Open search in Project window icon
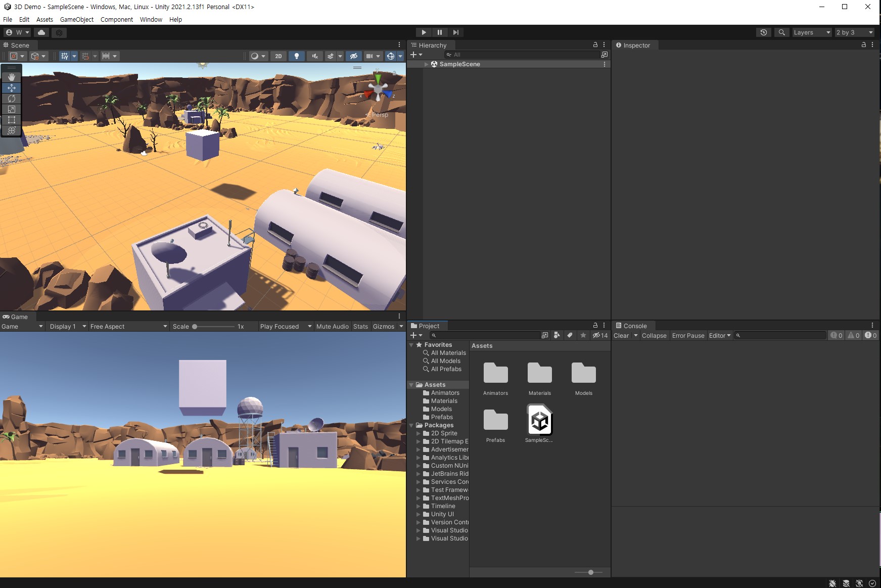This screenshot has height=588, width=881. [545, 335]
